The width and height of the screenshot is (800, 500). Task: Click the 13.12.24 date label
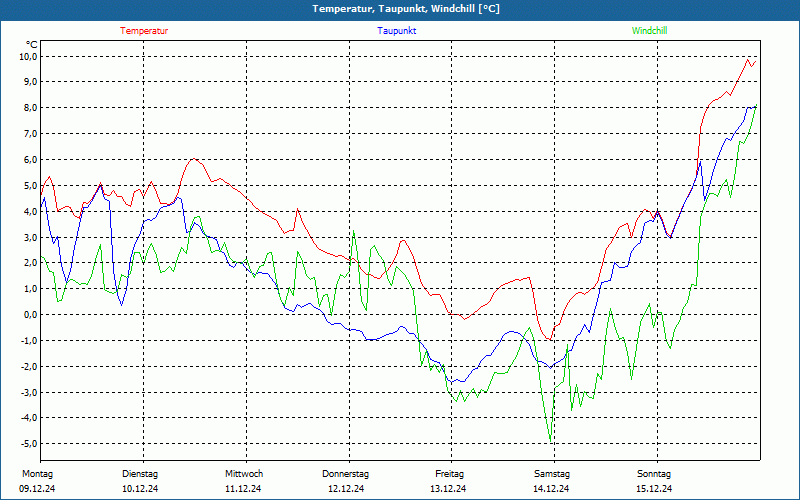(448, 489)
